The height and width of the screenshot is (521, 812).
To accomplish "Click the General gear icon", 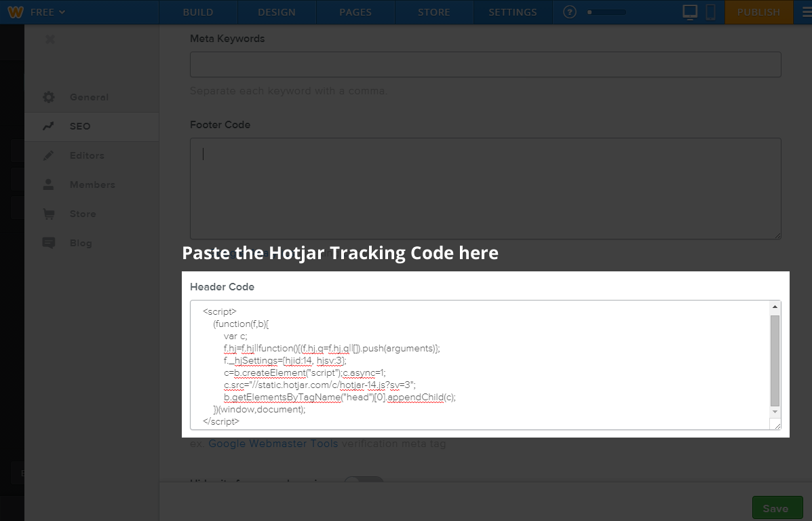I will coord(48,97).
